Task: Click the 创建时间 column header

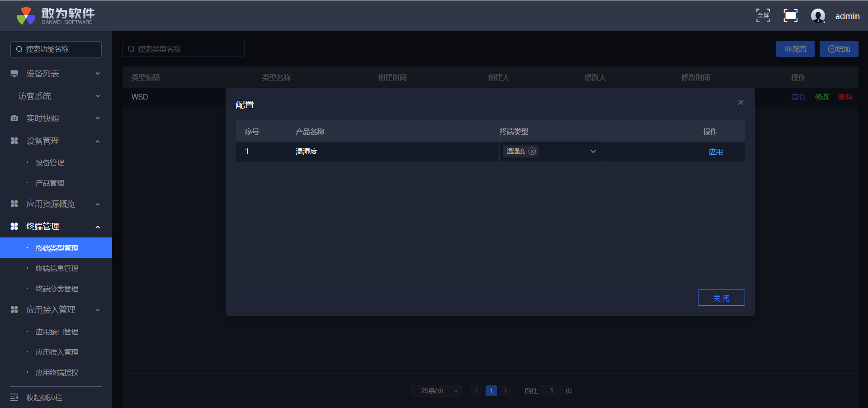Action: [392, 78]
